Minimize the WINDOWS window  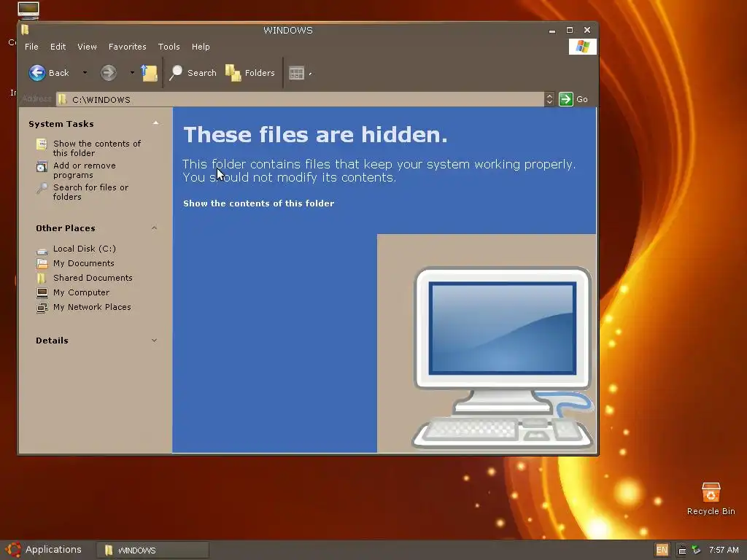[x=552, y=31]
